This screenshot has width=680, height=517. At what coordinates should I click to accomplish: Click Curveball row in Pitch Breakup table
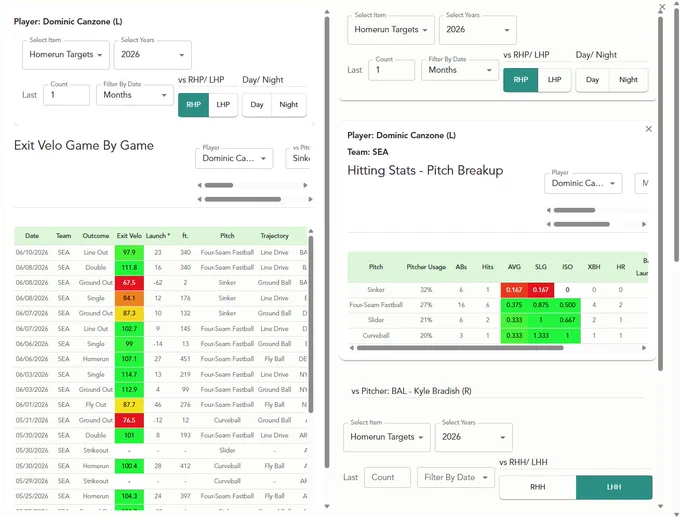coord(498,336)
